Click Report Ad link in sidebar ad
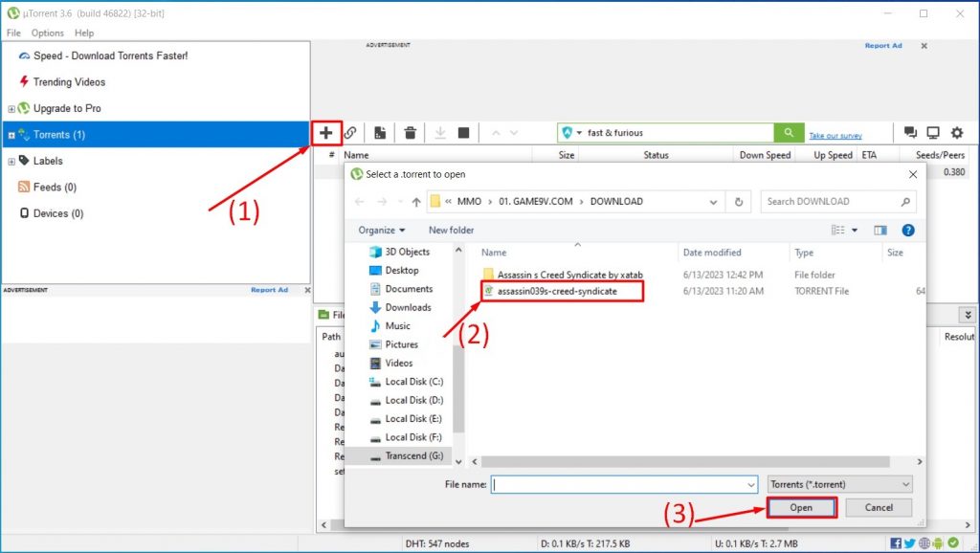 (x=269, y=290)
